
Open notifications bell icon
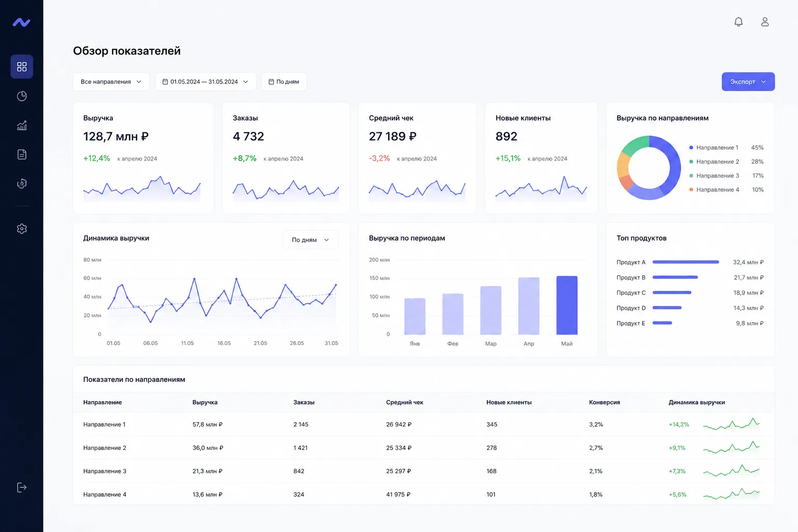click(738, 22)
